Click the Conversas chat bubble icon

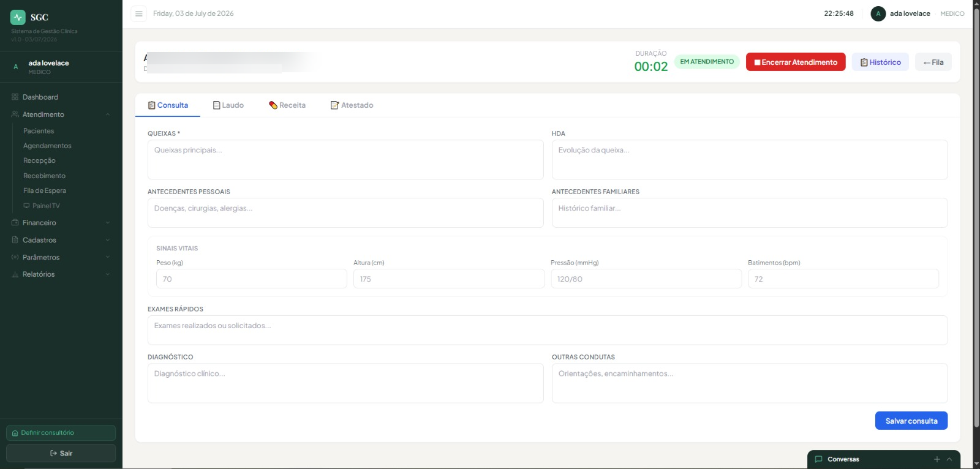[818, 459]
